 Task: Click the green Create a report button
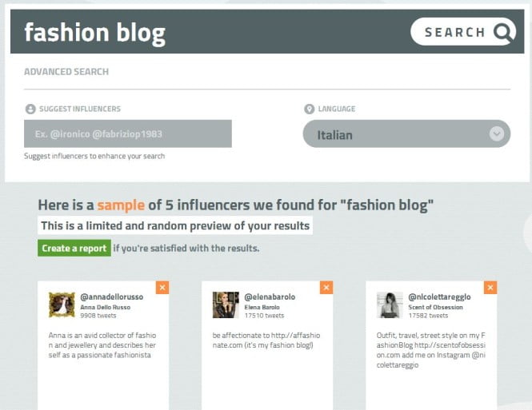tap(74, 249)
